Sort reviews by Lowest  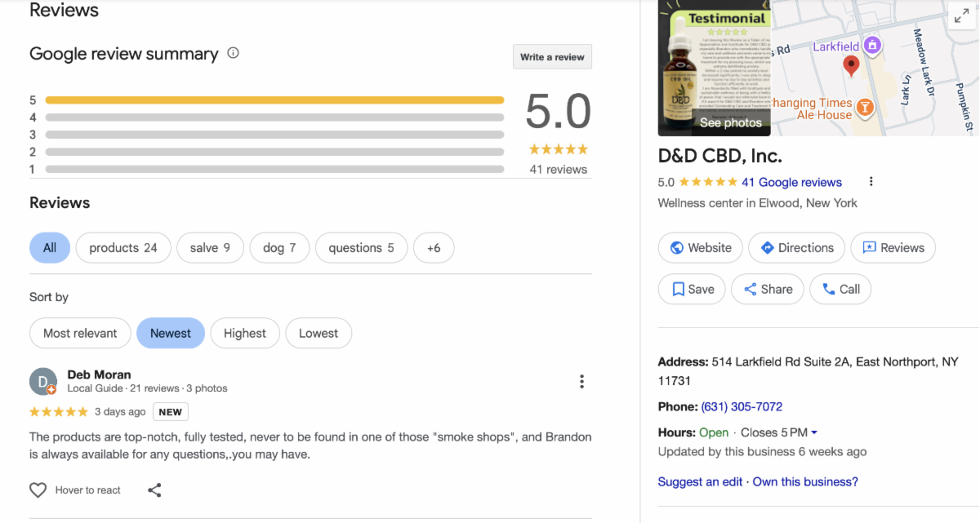pos(318,333)
